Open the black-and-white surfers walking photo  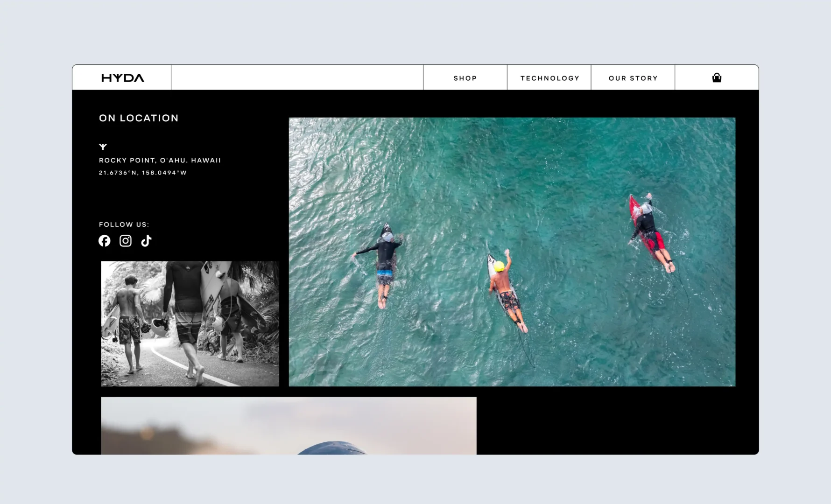click(x=190, y=323)
